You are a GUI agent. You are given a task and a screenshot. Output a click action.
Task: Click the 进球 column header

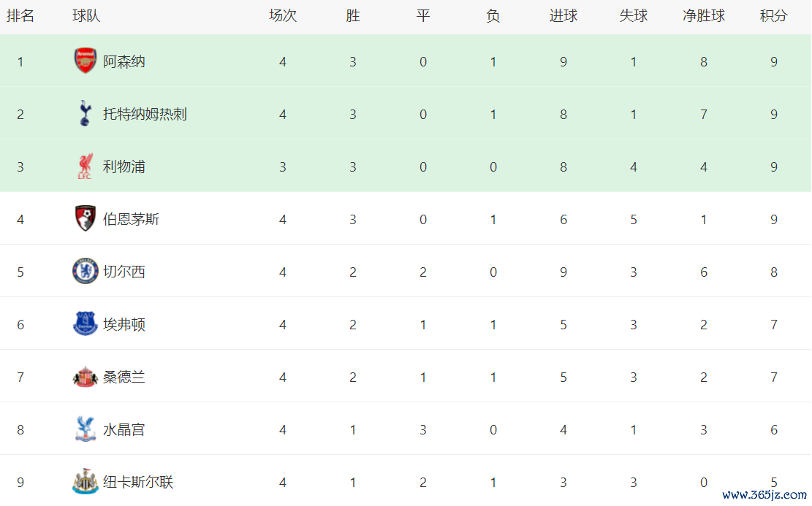point(564,16)
